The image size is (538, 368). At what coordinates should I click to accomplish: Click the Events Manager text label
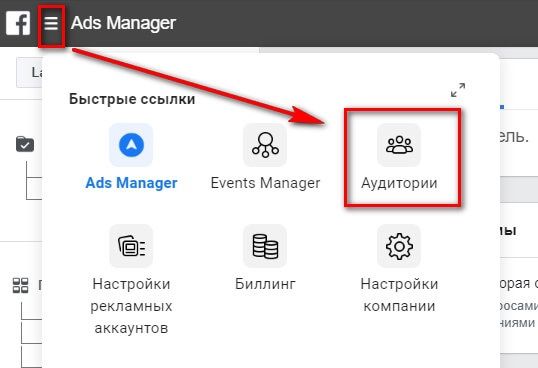click(x=265, y=183)
